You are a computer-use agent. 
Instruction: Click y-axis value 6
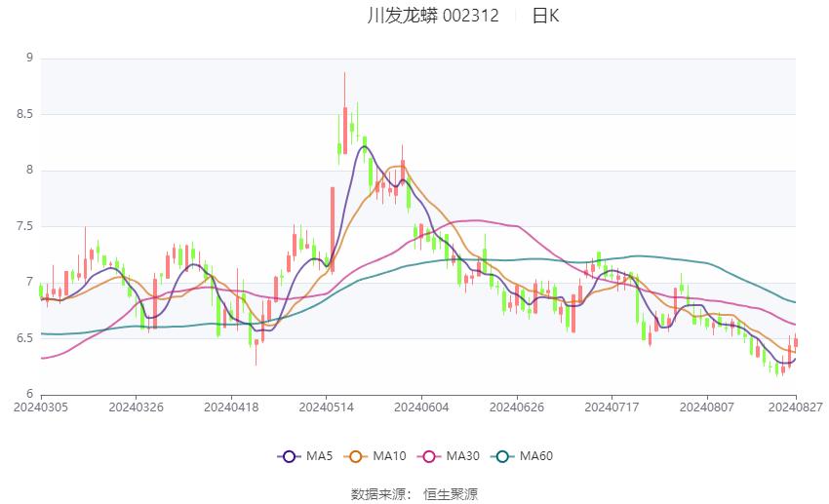pyautogui.click(x=29, y=394)
